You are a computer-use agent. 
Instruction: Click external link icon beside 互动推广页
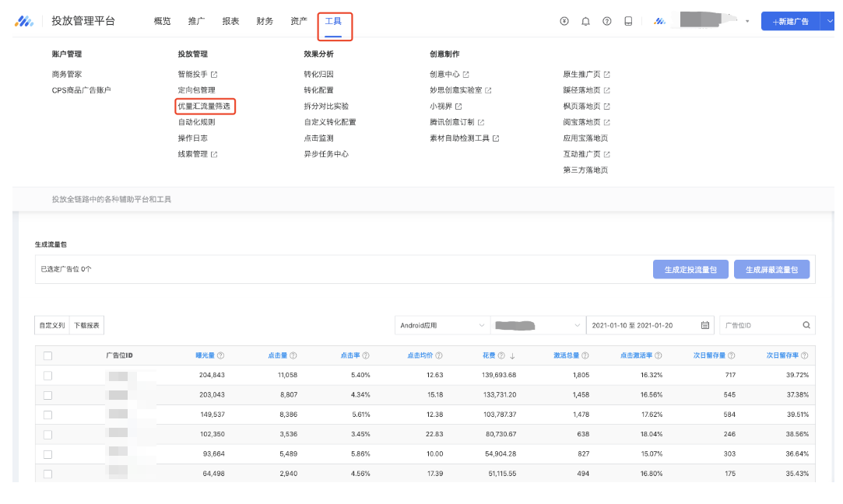click(x=607, y=154)
